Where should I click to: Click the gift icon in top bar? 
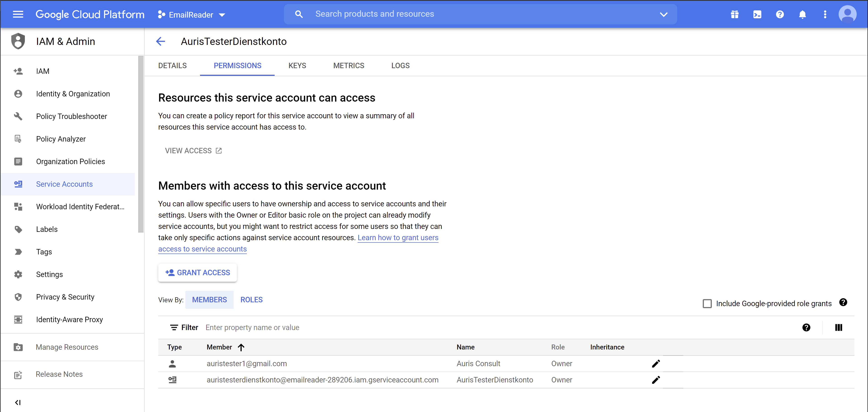(x=735, y=14)
